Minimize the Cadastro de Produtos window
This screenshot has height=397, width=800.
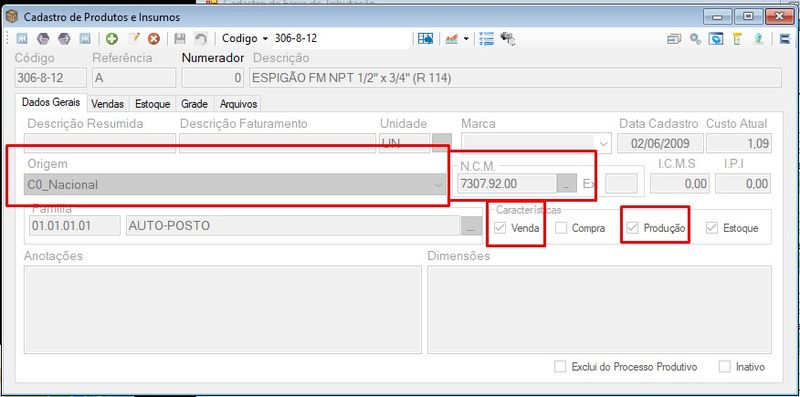[718, 17]
